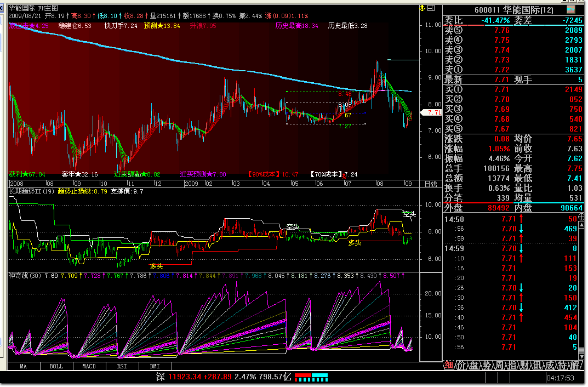The height and width of the screenshot is (387, 588).
Task: Click the 最新 latest price 7.71
Action: [501, 80]
